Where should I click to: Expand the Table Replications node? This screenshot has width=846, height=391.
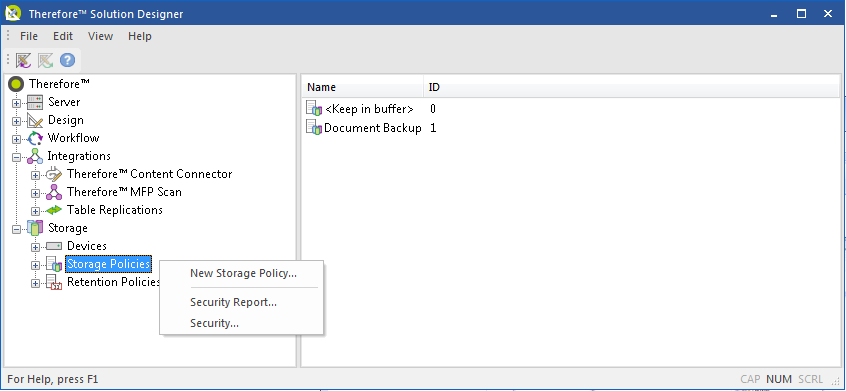point(36,211)
